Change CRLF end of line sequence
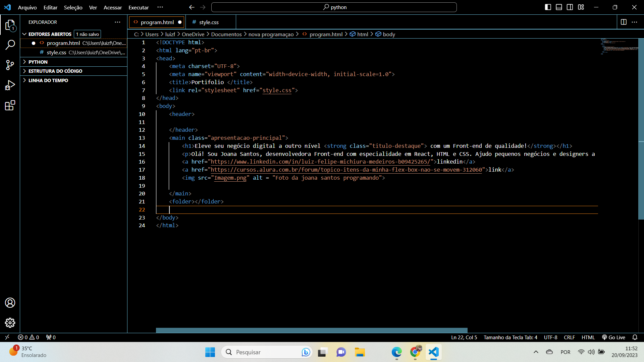644x362 pixels. [569, 337]
